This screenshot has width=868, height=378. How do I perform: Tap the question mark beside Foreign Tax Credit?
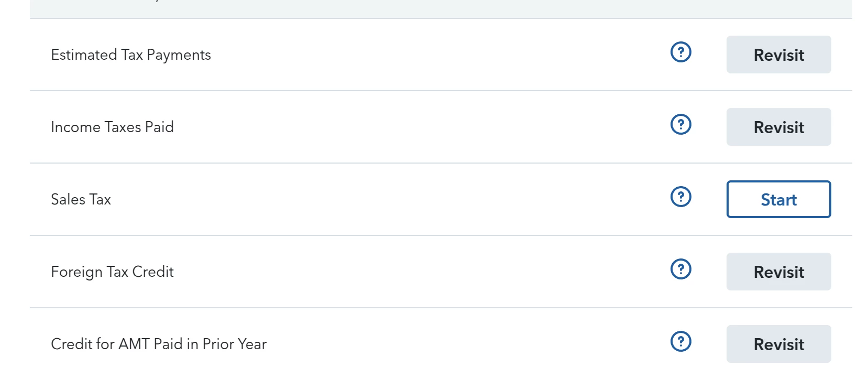point(681,269)
